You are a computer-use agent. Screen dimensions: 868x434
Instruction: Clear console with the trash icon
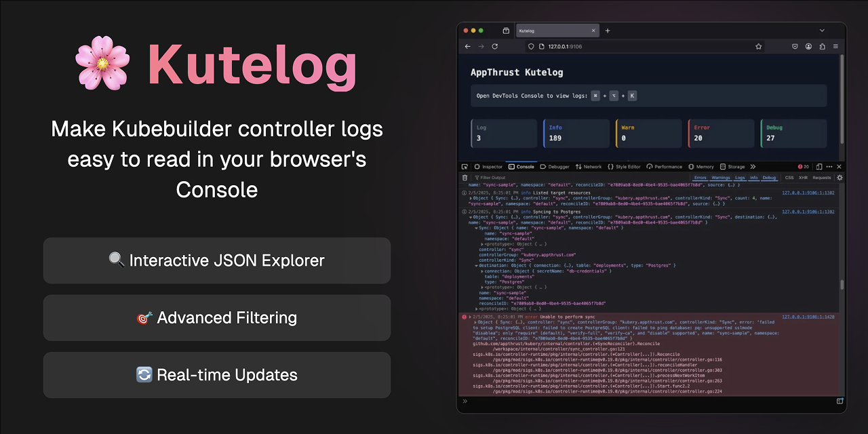click(x=465, y=178)
